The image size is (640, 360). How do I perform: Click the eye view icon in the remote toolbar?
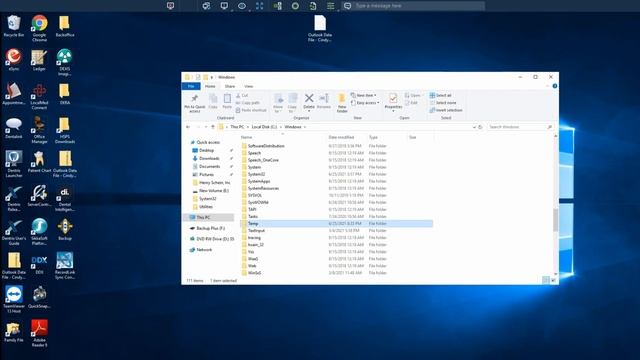pyautogui.click(x=242, y=6)
